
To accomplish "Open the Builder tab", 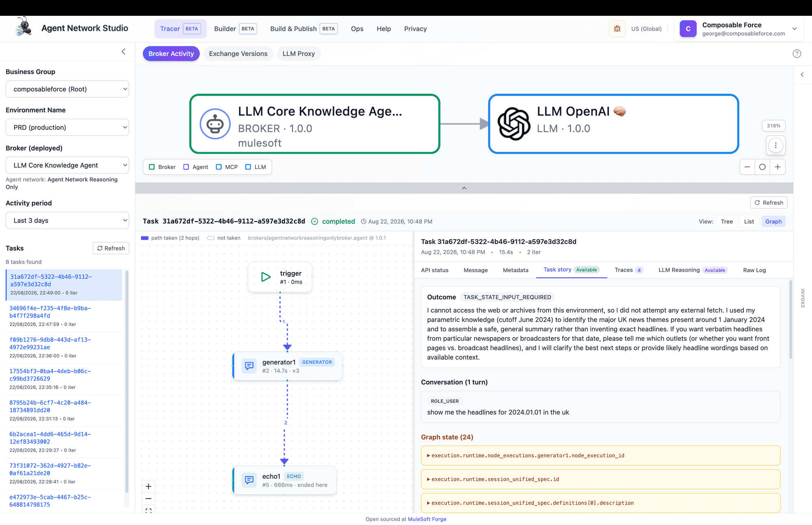I will [x=235, y=29].
